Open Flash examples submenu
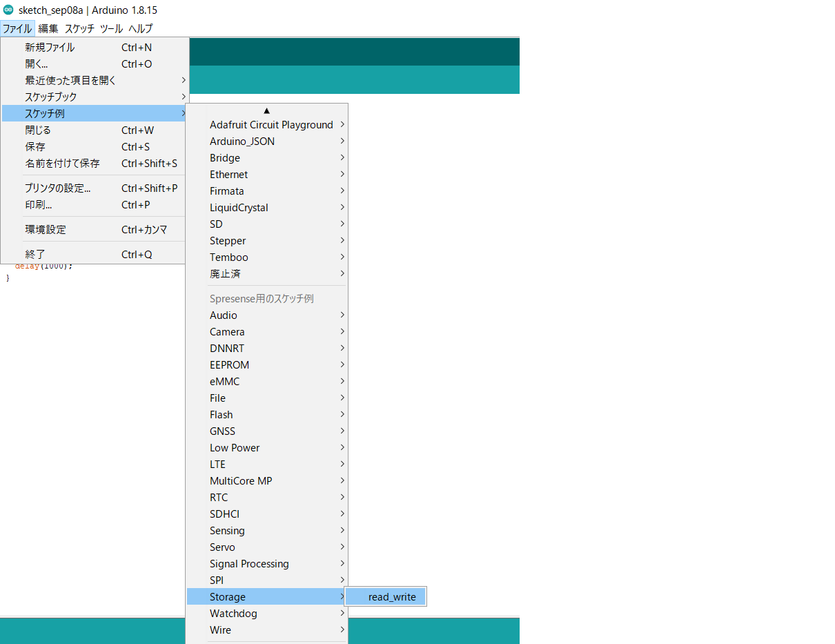This screenshot has width=835, height=644. 266,415
